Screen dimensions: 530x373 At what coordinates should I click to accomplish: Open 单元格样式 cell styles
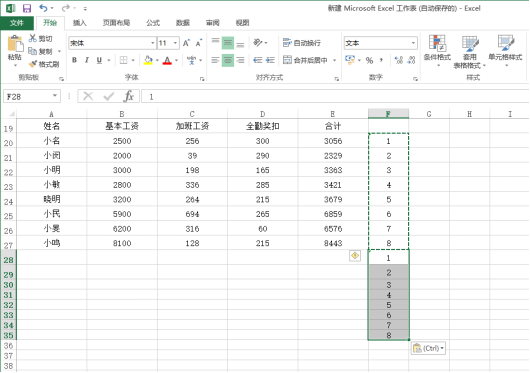point(505,51)
